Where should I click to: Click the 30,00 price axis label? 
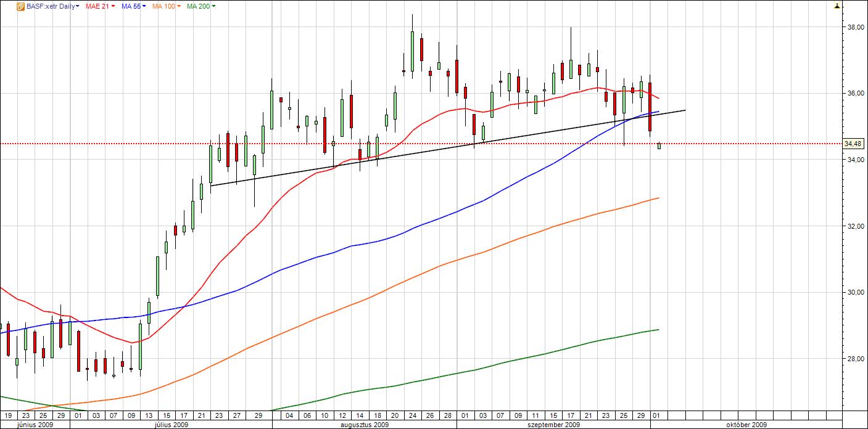click(x=855, y=292)
